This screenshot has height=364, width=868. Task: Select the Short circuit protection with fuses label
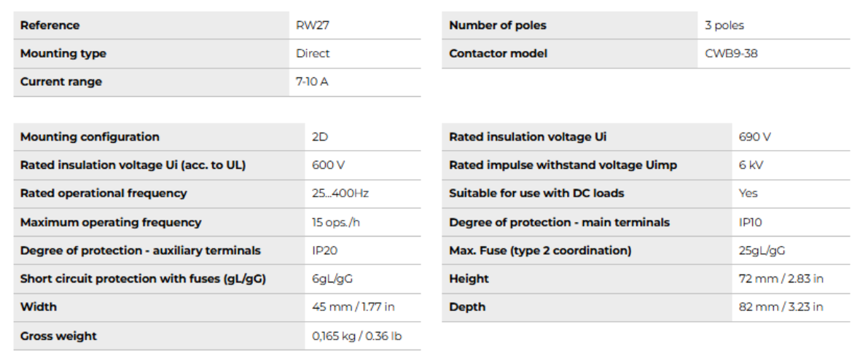pyautogui.click(x=143, y=279)
